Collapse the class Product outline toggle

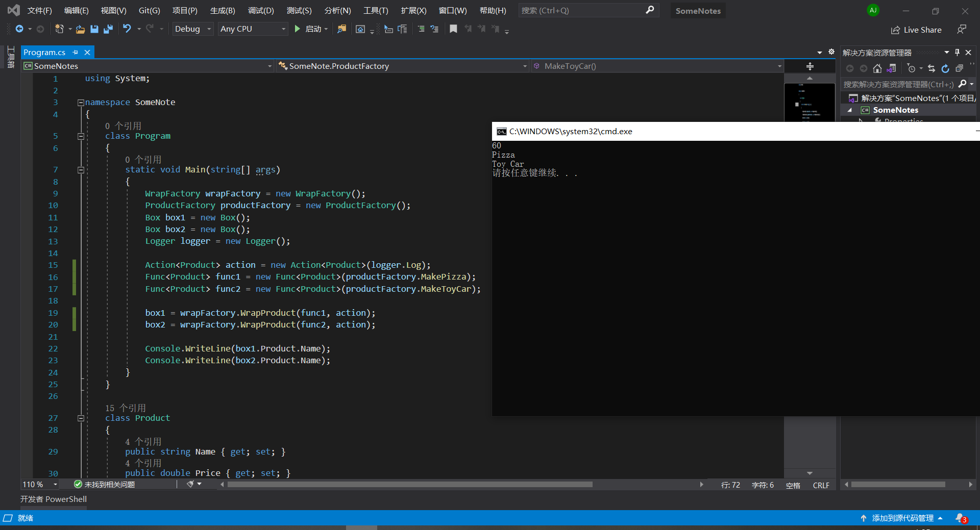[81, 418]
